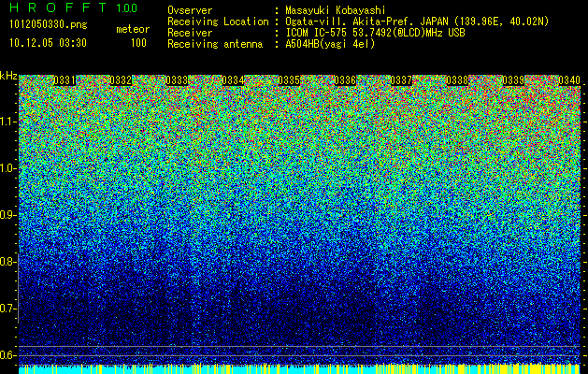Screen dimensions: 588x374
Task: Click the value 100 under meteor
Action: (x=138, y=43)
